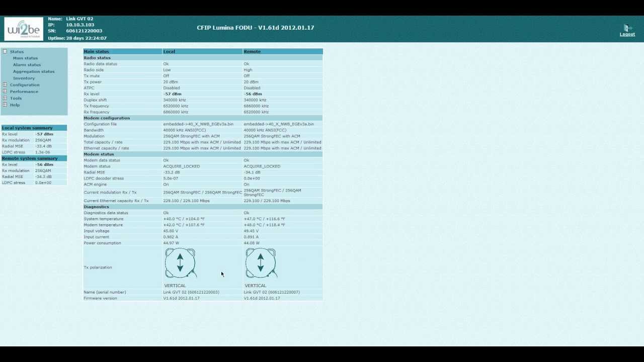This screenshot has width=644, height=362.
Task: Click Remote vertical polarization antenna icon
Action: tap(261, 263)
